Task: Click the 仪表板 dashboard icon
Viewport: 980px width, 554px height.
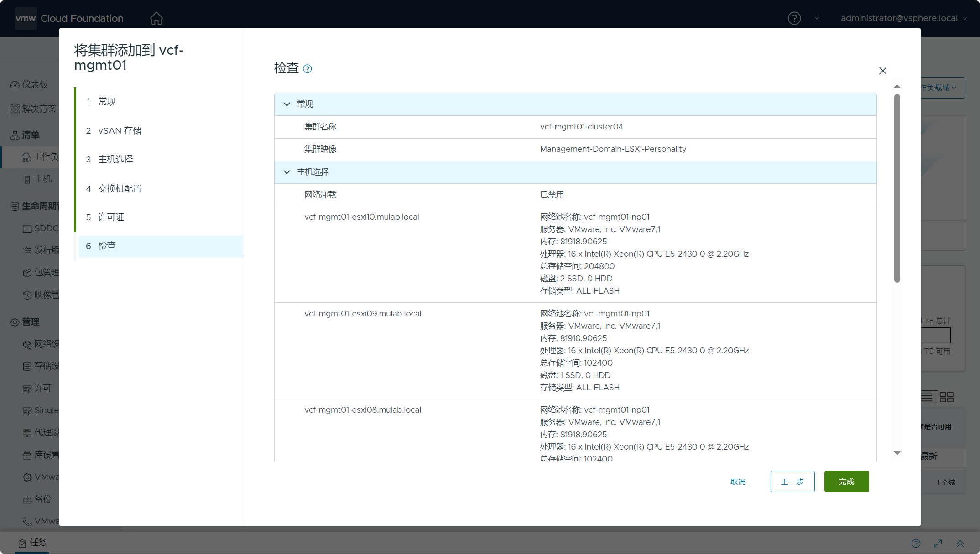Action: [x=15, y=85]
